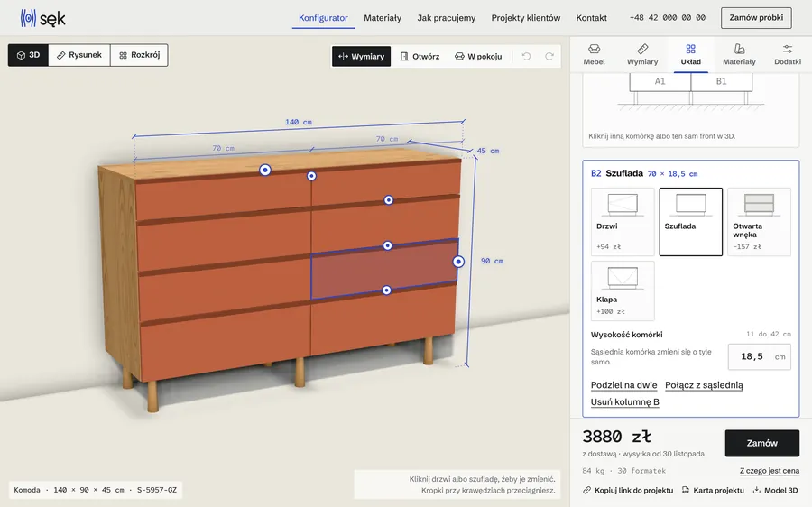
Task: Click the Zamów order button
Action: click(x=761, y=443)
